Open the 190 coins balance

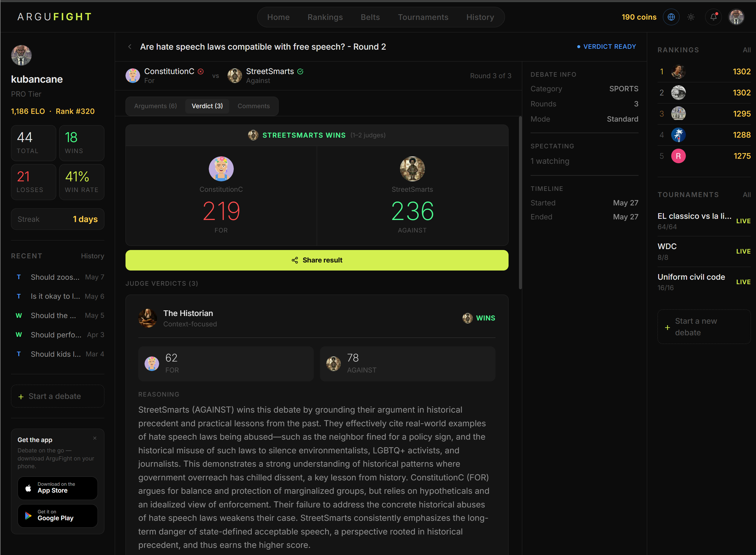click(x=639, y=17)
